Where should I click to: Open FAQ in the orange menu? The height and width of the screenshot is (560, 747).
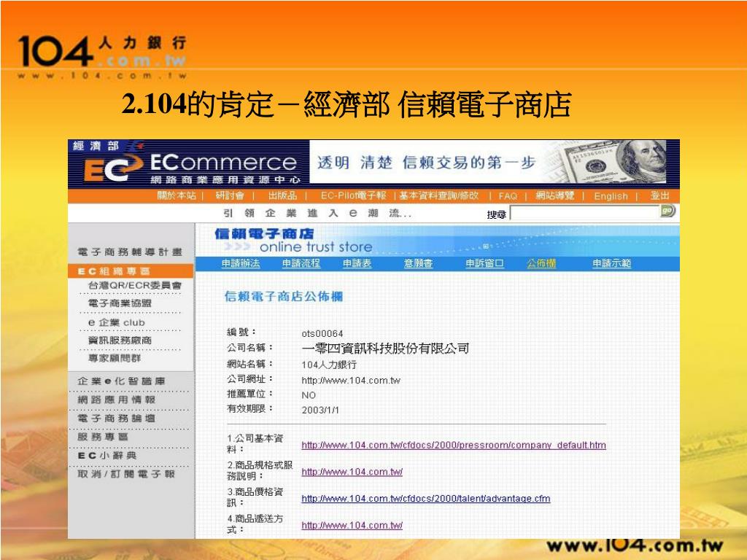click(x=508, y=196)
